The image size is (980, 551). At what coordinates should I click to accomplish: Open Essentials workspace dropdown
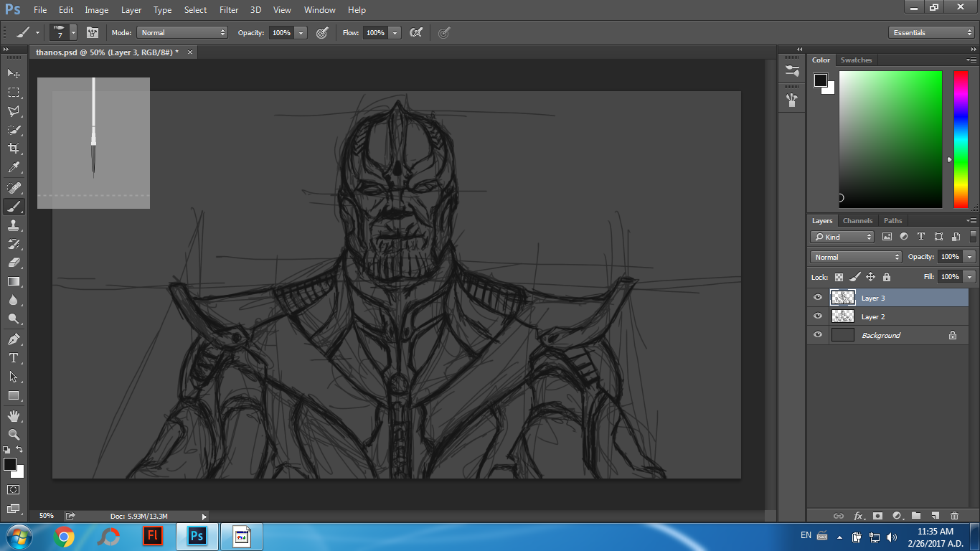pyautogui.click(x=930, y=32)
